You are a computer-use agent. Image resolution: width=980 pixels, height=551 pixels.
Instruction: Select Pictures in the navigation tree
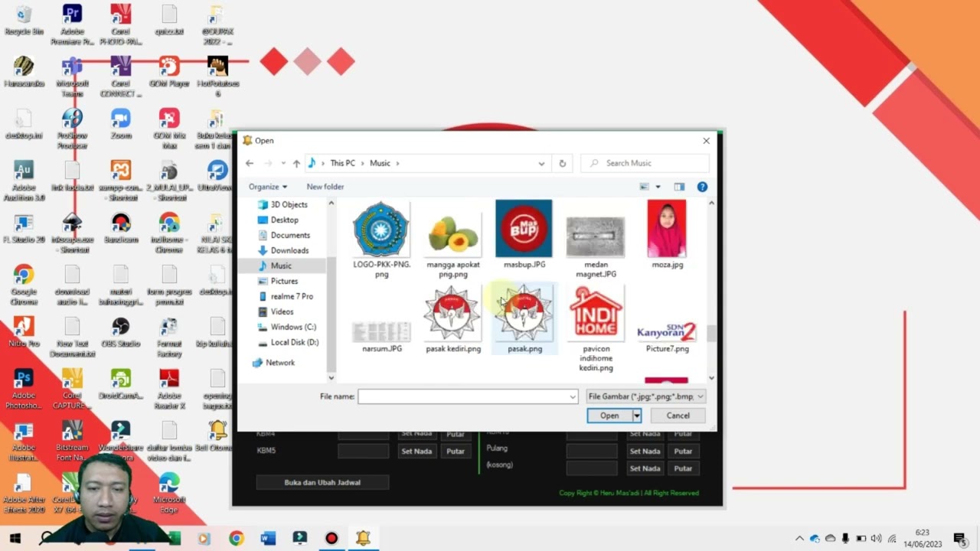pyautogui.click(x=284, y=281)
